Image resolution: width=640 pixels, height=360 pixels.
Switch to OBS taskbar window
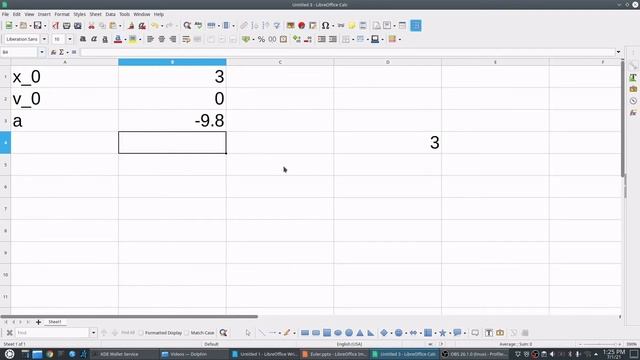click(x=474, y=354)
